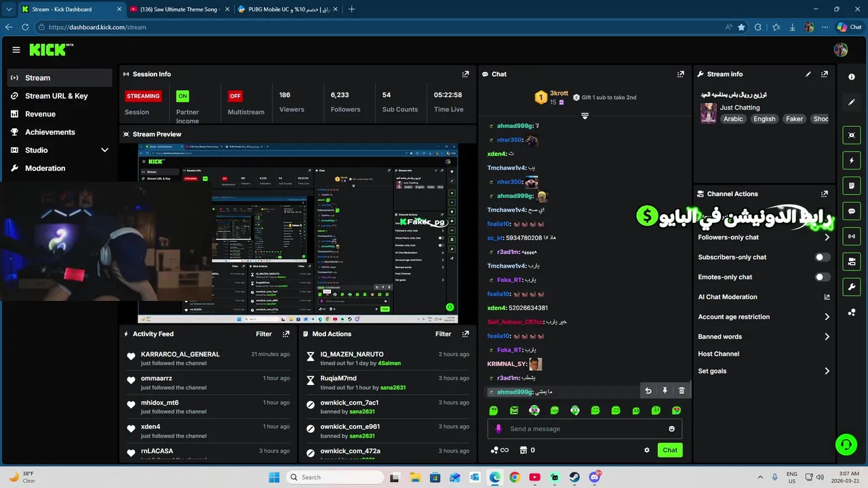Click the pencil icon in the right rail
This screenshot has width=868, height=488.
(x=852, y=102)
